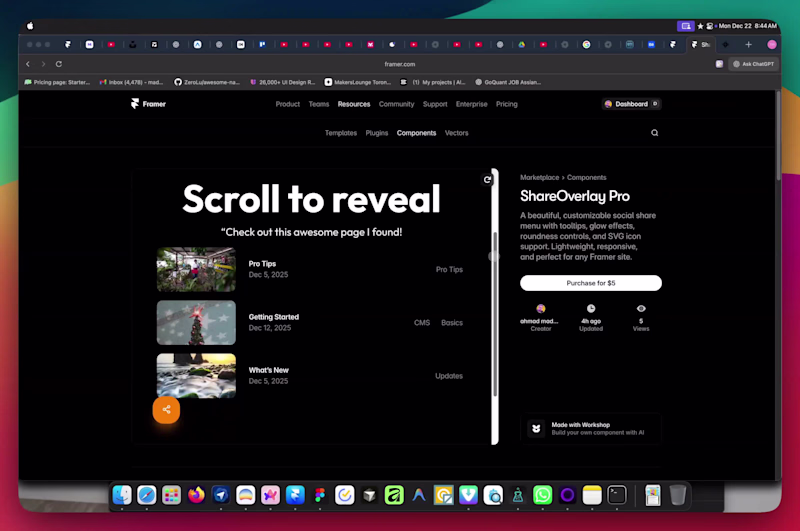
Task: Switch to the Trello tab in tab bar
Action: (262, 45)
